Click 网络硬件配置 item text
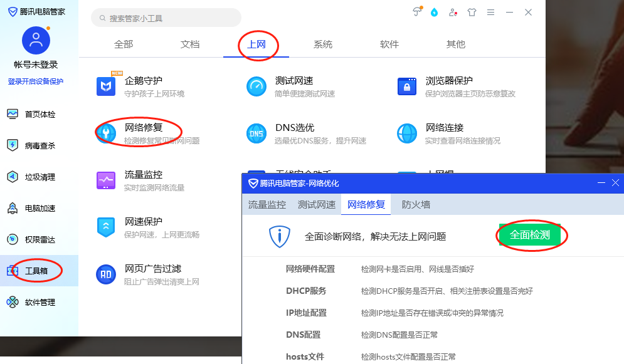Viewport: 624px width, 364px height. pos(310,269)
